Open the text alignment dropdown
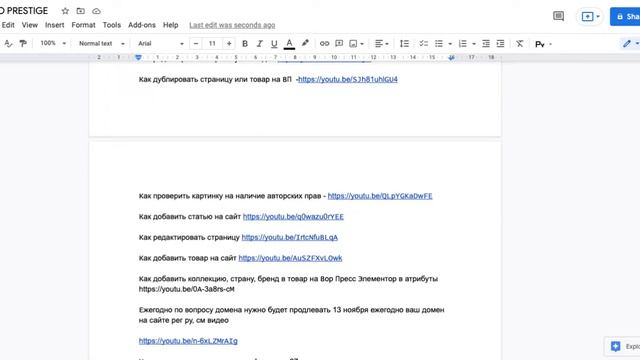The image size is (640, 360). [x=382, y=44]
